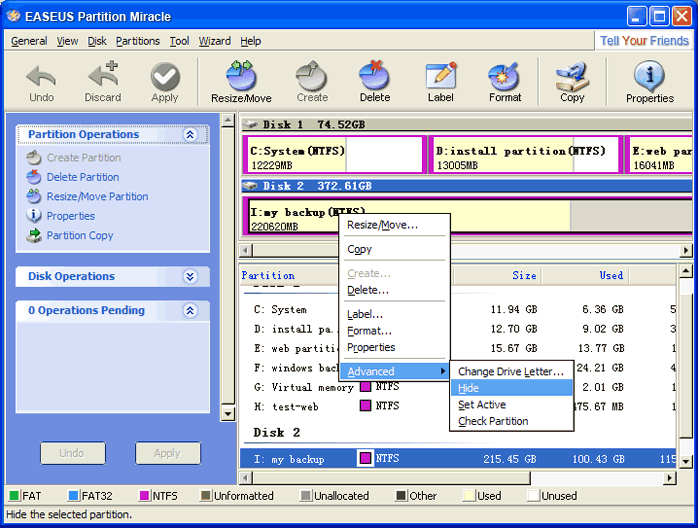The height and width of the screenshot is (528, 698).
Task: Open the Wizard menu
Action: click(x=214, y=41)
